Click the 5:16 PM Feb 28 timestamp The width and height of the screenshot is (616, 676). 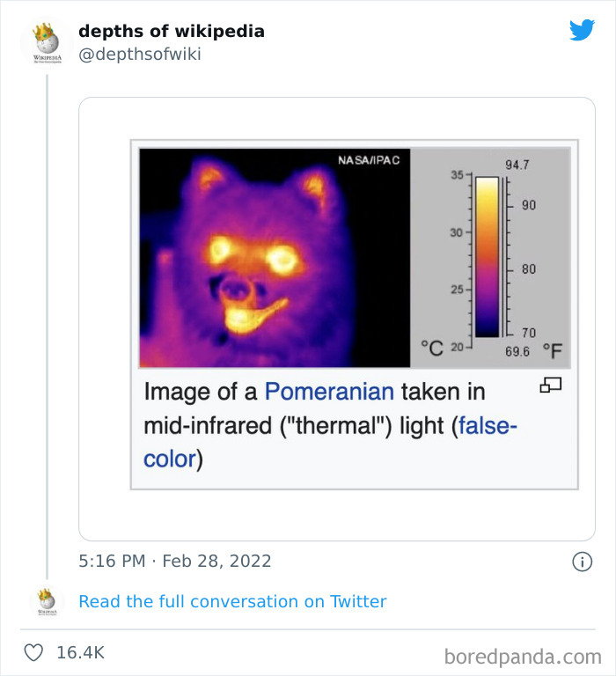(x=174, y=561)
